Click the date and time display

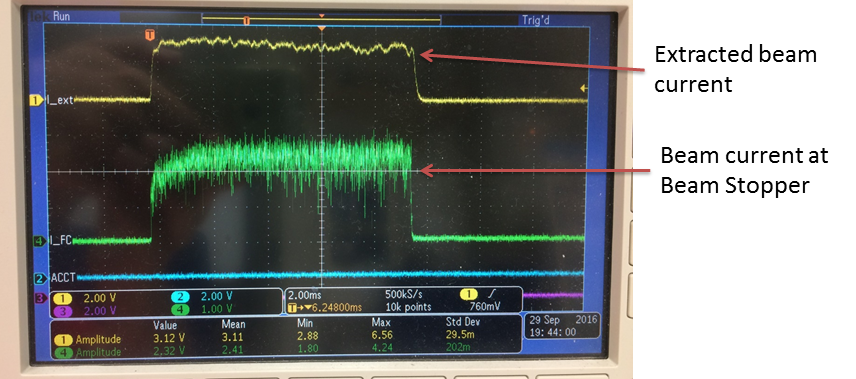coord(562,325)
